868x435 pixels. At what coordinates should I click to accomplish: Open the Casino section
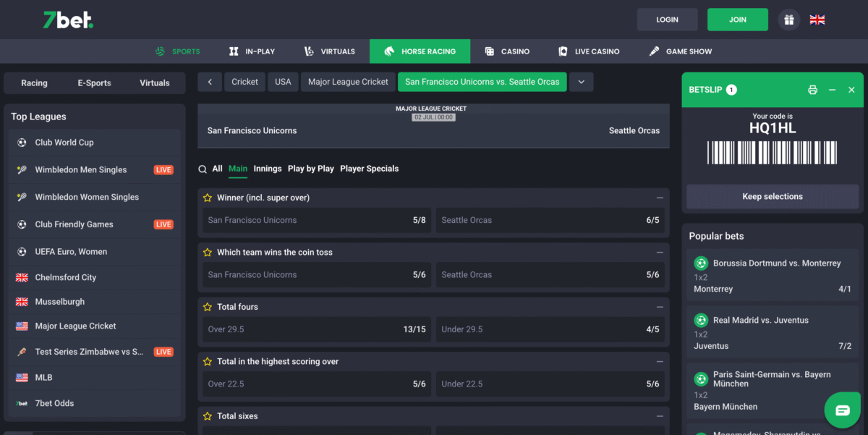pyautogui.click(x=507, y=51)
